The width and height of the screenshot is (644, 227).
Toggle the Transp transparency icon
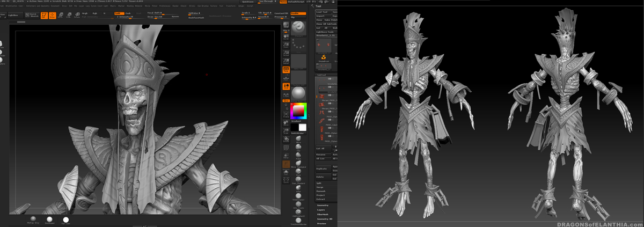[286, 157]
